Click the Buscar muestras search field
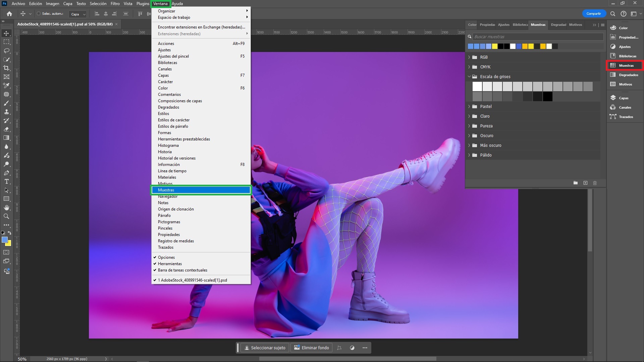644x362 pixels. click(538, 37)
